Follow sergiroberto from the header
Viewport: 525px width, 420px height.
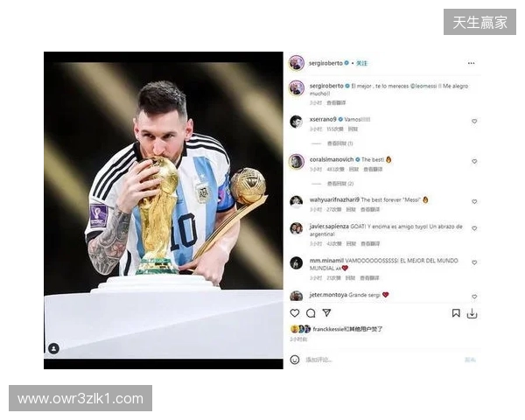[x=361, y=63]
